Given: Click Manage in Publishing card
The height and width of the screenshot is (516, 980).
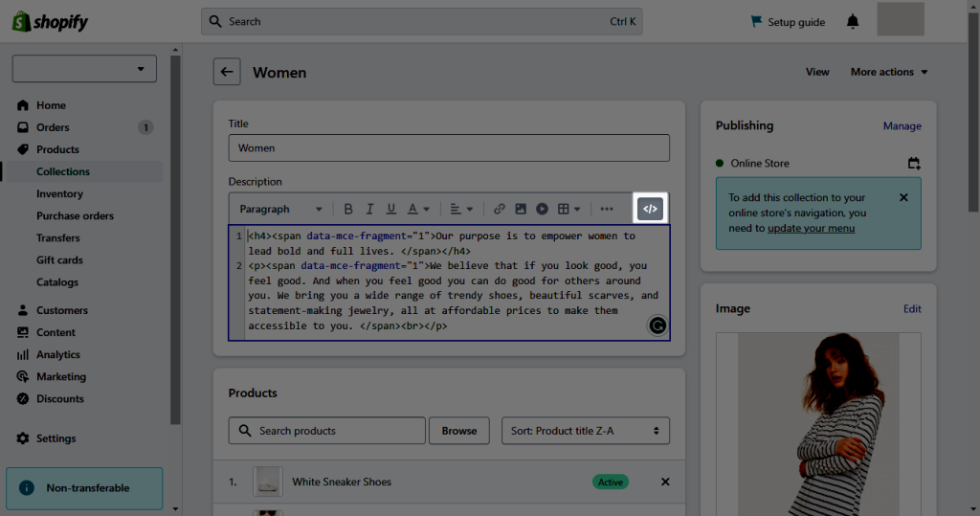Looking at the screenshot, I should point(902,125).
